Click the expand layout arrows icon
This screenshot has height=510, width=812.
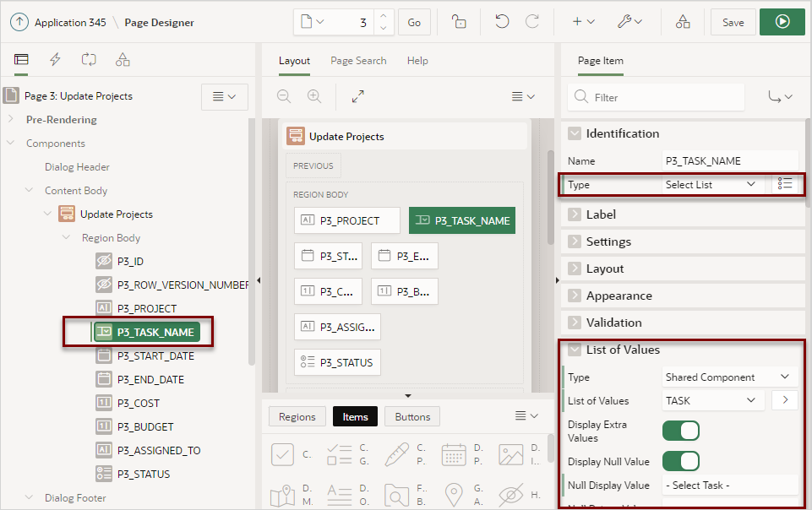point(358,96)
